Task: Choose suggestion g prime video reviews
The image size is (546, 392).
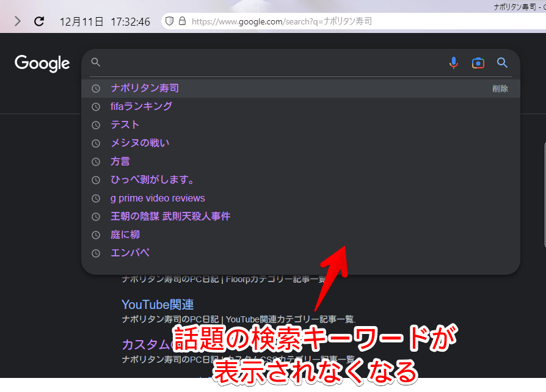Action: pyautogui.click(x=301, y=198)
